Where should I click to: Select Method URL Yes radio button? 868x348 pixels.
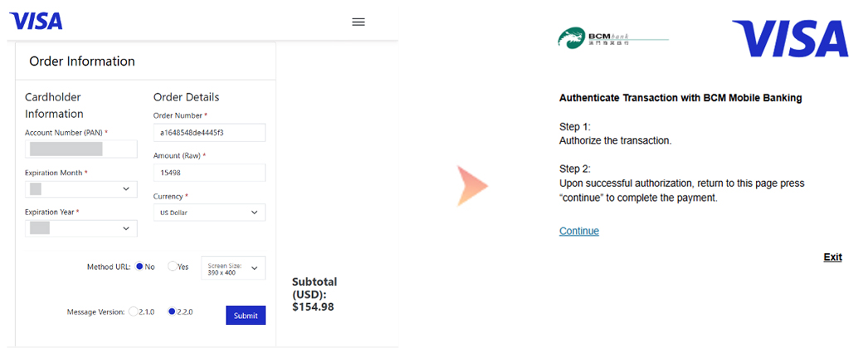(172, 267)
